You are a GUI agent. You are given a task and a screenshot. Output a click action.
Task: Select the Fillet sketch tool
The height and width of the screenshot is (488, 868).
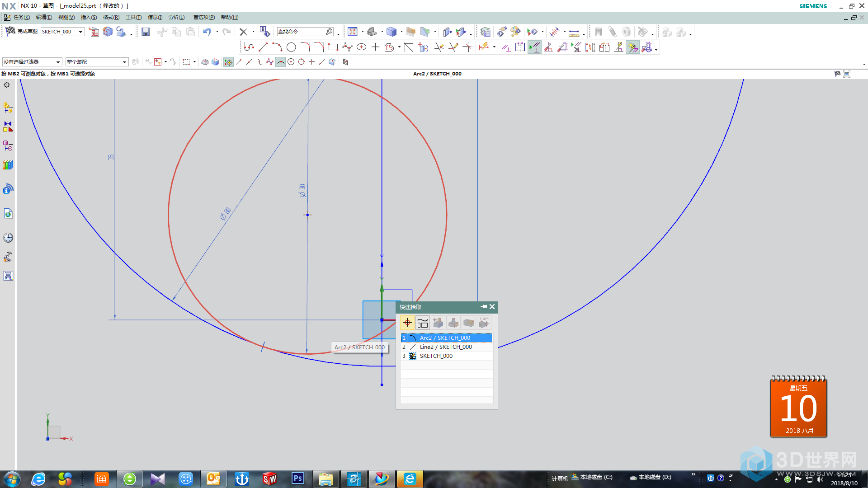click(305, 47)
